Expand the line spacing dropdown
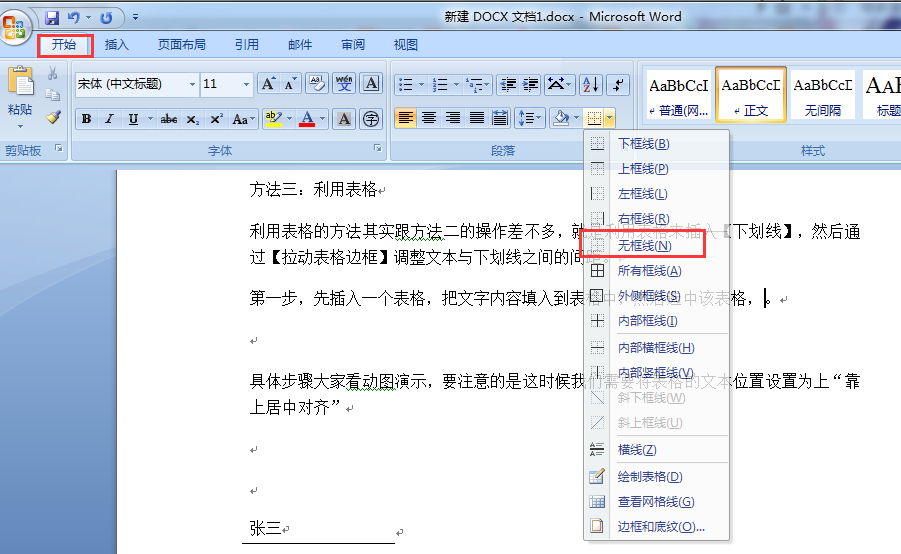The width and height of the screenshot is (901, 554). pos(540,118)
